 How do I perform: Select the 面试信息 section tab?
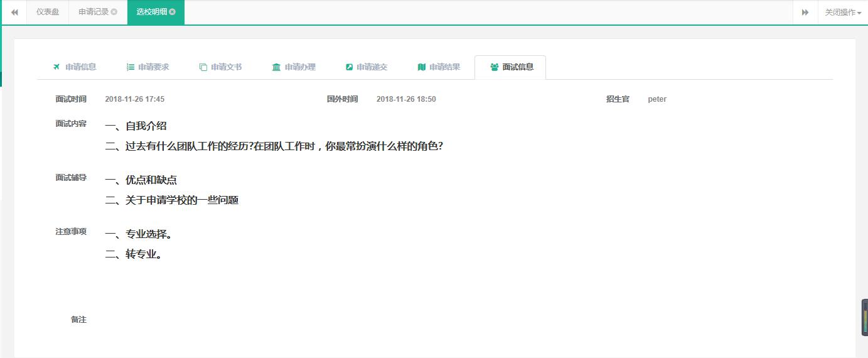510,67
